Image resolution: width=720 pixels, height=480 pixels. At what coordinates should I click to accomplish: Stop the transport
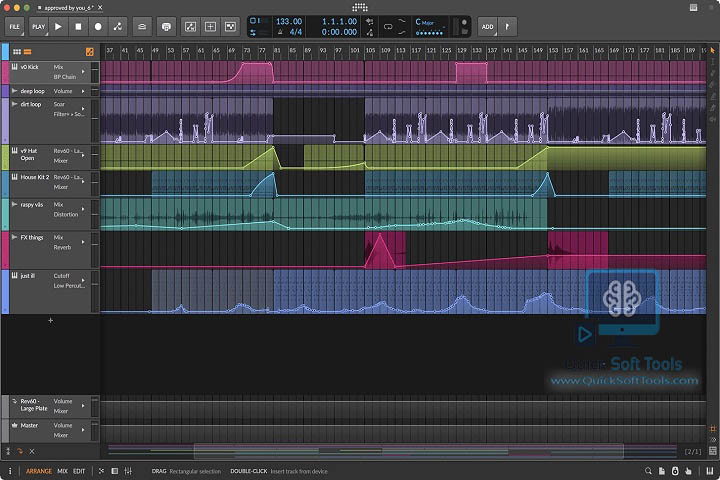(x=78, y=27)
